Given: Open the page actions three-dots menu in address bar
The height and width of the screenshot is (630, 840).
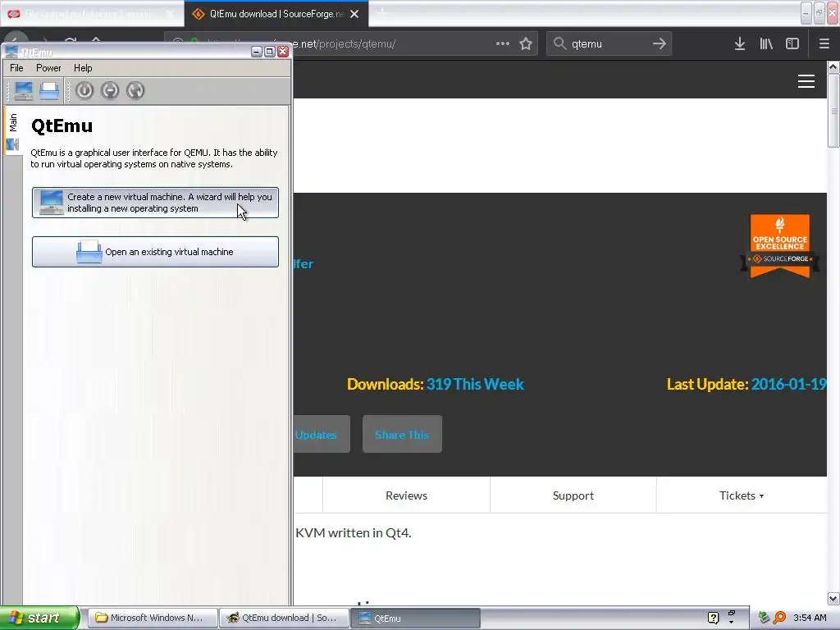Looking at the screenshot, I should (503, 44).
